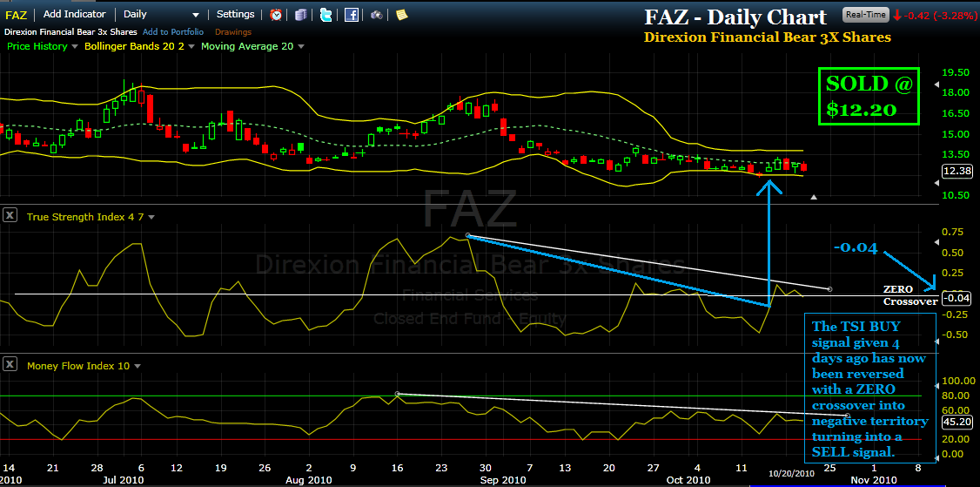Share chart via the Facebook icon
The height and width of the screenshot is (487, 980).
click(352, 15)
